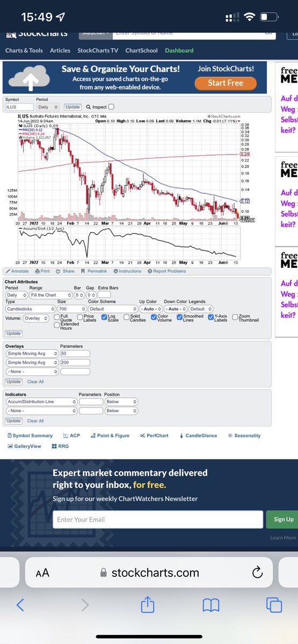Open the Legends Default dropdown
The width and height of the screenshot is (298, 644).
[x=201, y=309]
